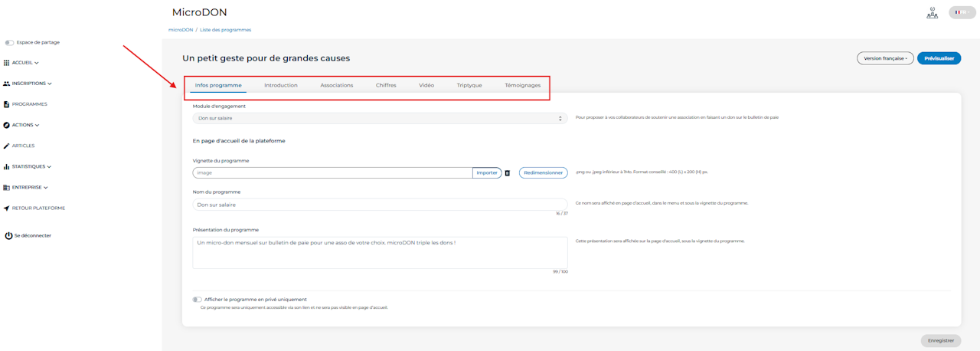Open Liste des programmes breadcrumb link

click(225, 30)
